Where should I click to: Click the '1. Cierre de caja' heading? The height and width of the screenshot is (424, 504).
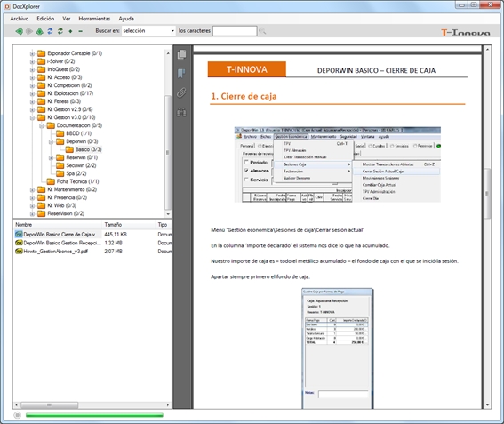pyautogui.click(x=244, y=96)
